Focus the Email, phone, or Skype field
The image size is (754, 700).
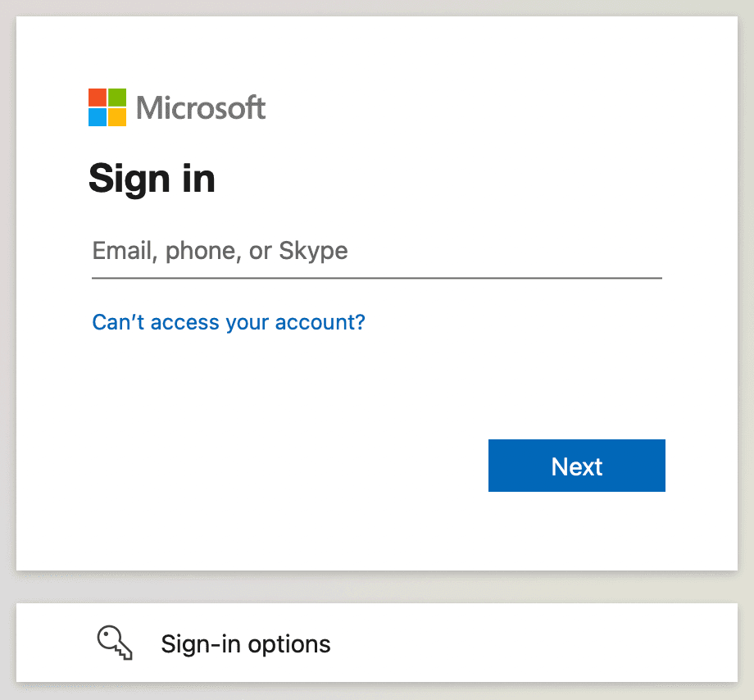pos(377,251)
